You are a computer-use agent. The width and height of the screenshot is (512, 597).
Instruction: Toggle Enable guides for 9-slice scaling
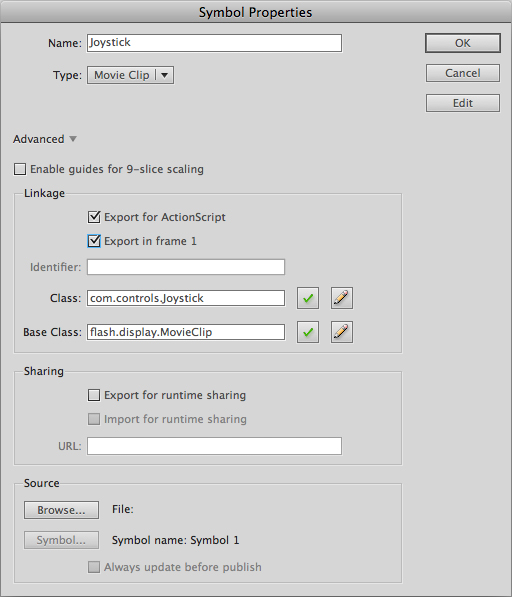20,169
